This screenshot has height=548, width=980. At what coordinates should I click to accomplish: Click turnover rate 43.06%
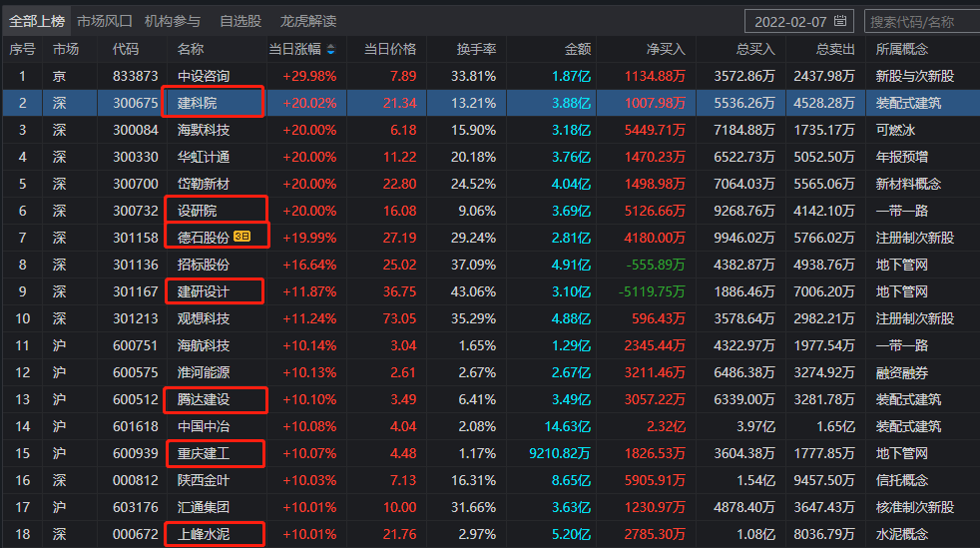[473, 291]
